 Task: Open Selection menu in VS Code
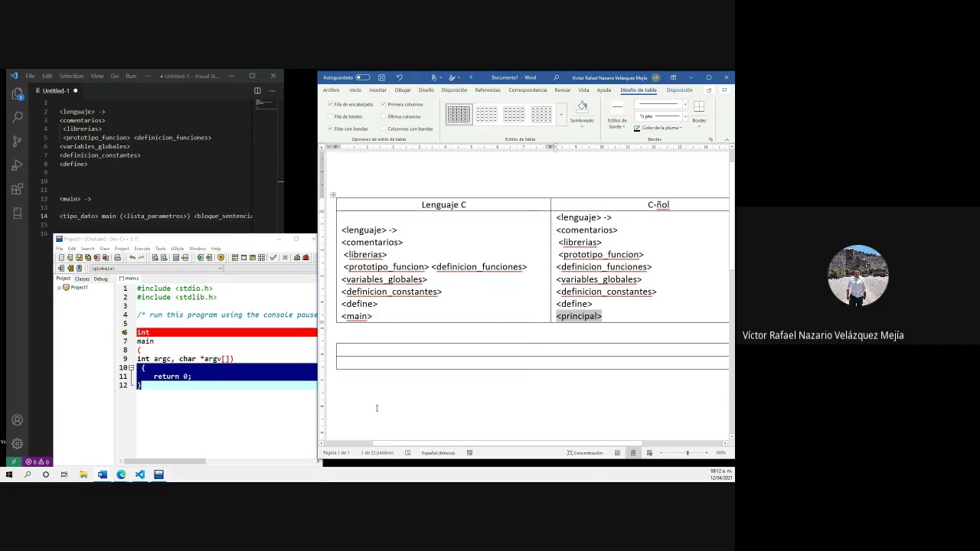coord(71,76)
